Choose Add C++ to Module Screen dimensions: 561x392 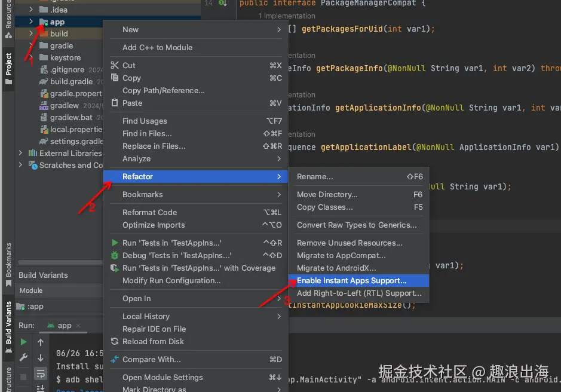coord(195,47)
